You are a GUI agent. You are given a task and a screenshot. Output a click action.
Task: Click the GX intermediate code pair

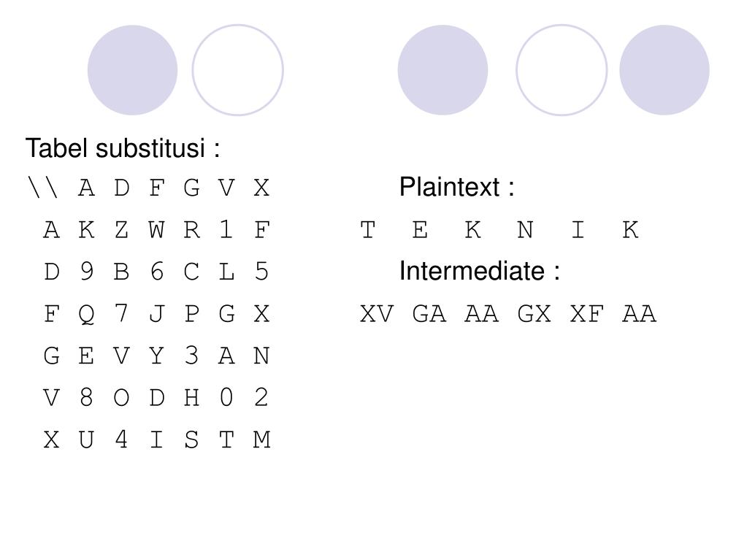tap(534, 314)
